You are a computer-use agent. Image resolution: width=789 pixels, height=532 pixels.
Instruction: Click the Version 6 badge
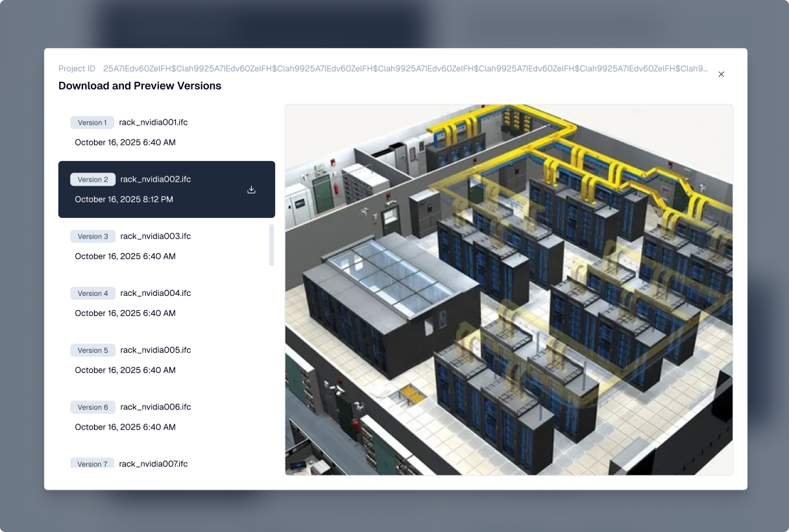(93, 407)
